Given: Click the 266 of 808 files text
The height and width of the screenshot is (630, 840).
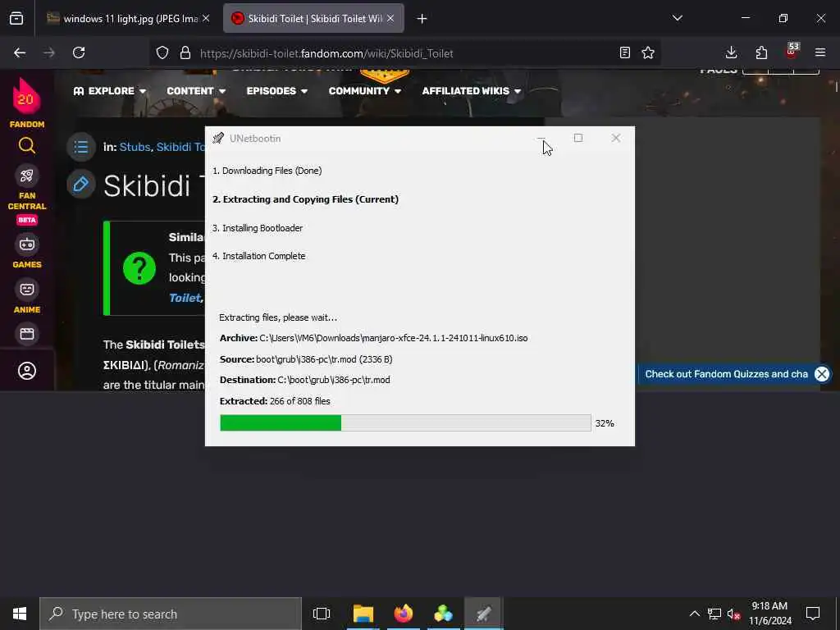Looking at the screenshot, I should pos(300,401).
